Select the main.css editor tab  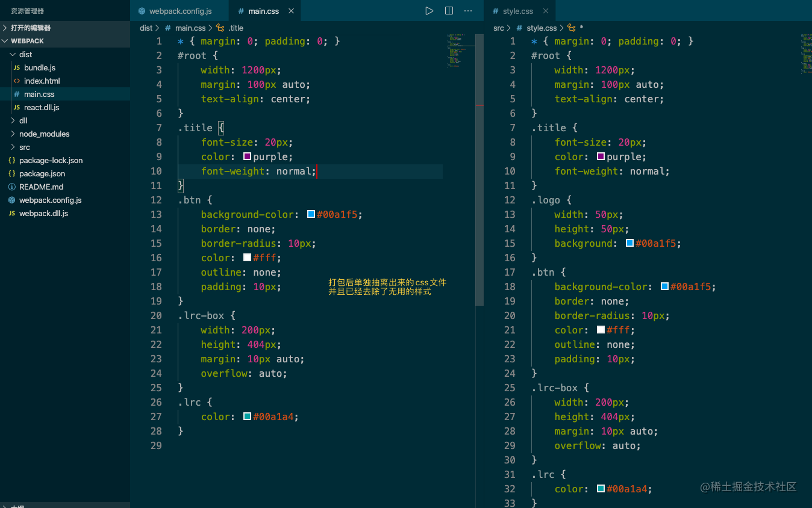(265, 11)
